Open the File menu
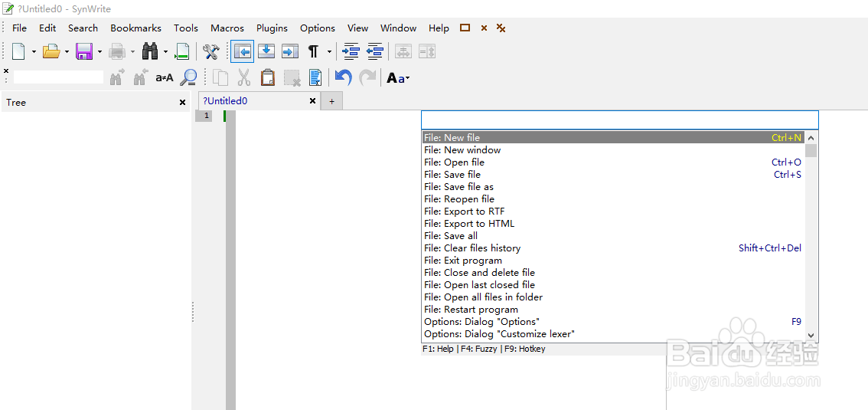The height and width of the screenshot is (410, 868). (x=19, y=28)
